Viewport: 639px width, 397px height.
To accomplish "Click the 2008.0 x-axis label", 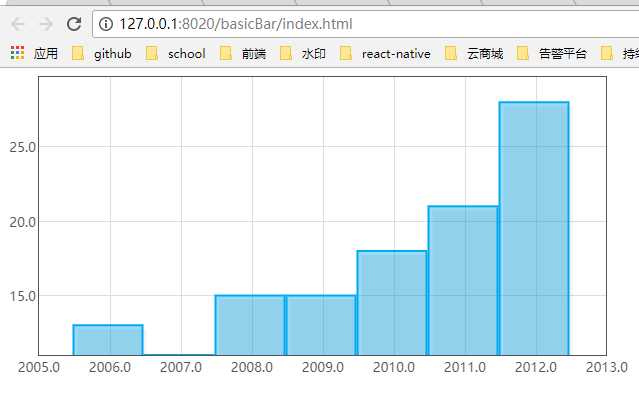I will pyautogui.click(x=252, y=367).
